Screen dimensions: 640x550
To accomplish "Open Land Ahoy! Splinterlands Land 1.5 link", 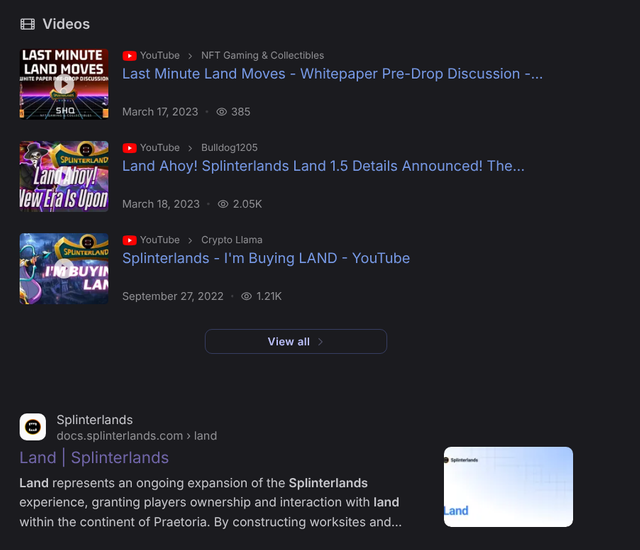I will coord(323,166).
